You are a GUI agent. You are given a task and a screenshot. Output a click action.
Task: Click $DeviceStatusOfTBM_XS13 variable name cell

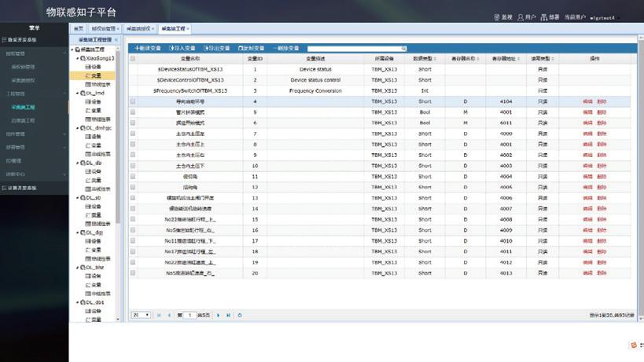(190, 69)
